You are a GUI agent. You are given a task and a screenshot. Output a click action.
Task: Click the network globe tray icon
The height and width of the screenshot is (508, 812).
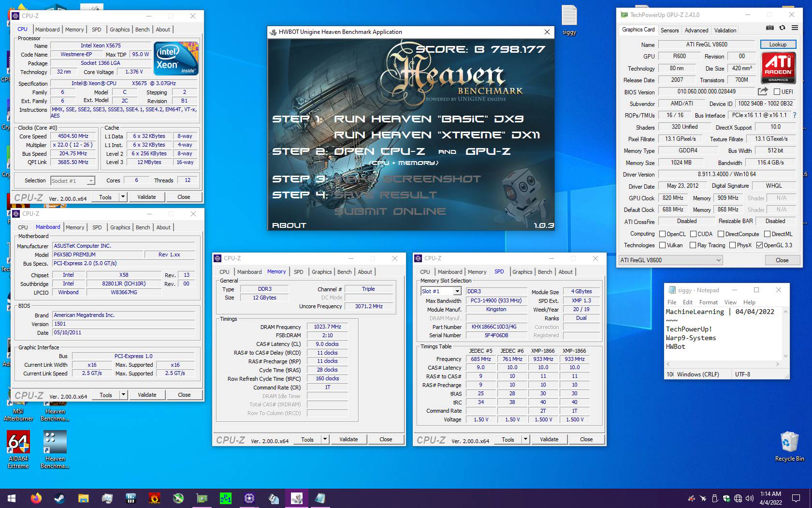click(x=738, y=498)
